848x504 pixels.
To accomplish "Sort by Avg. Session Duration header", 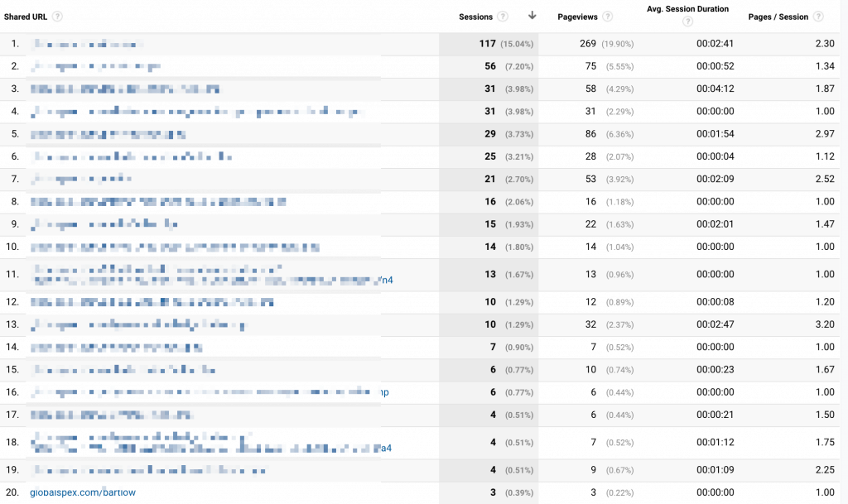I will [x=687, y=9].
